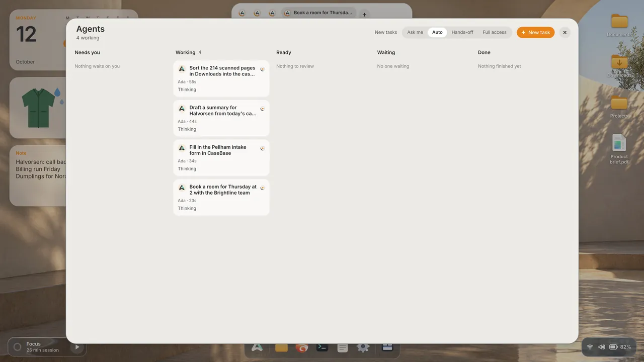The image size is (644, 362).
Task: Switch new tasks mode to Hands-off
Action: tap(462, 32)
